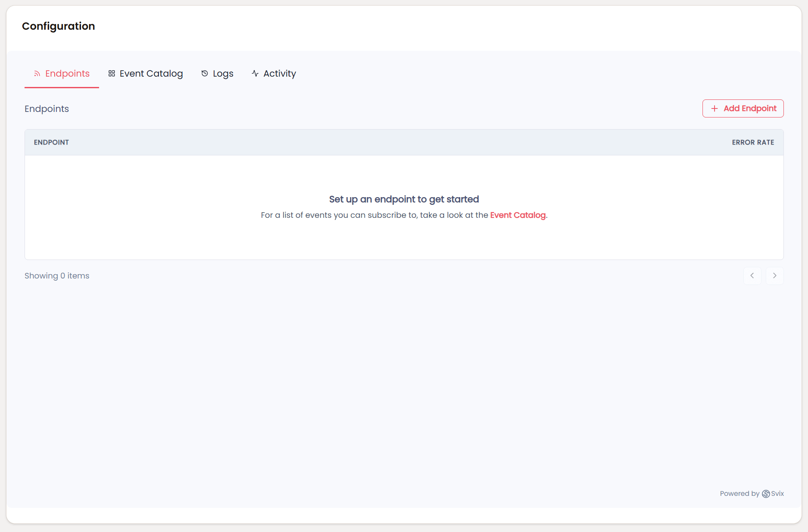Click Showing 0 items text
Viewport: 808px width, 532px height.
coord(56,275)
